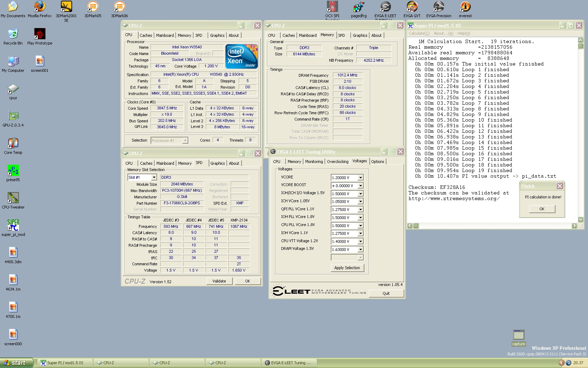Open My Documents desktop icon
588x368 pixels.
13,9
